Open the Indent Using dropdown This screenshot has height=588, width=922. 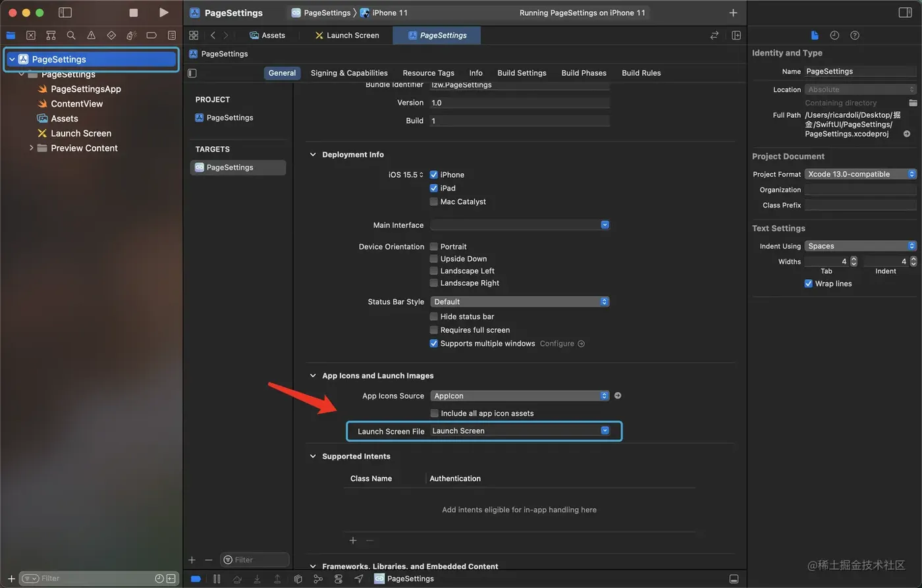pyautogui.click(x=861, y=246)
